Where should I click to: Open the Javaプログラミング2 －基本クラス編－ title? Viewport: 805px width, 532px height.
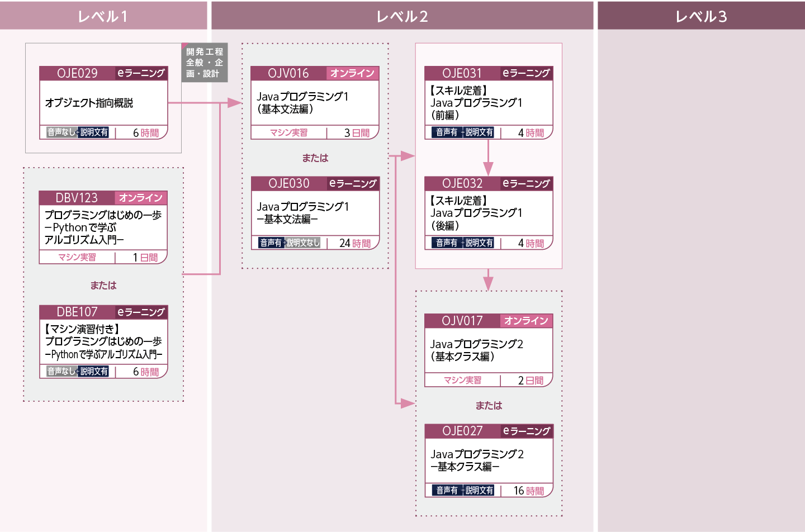[x=477, y=460]
